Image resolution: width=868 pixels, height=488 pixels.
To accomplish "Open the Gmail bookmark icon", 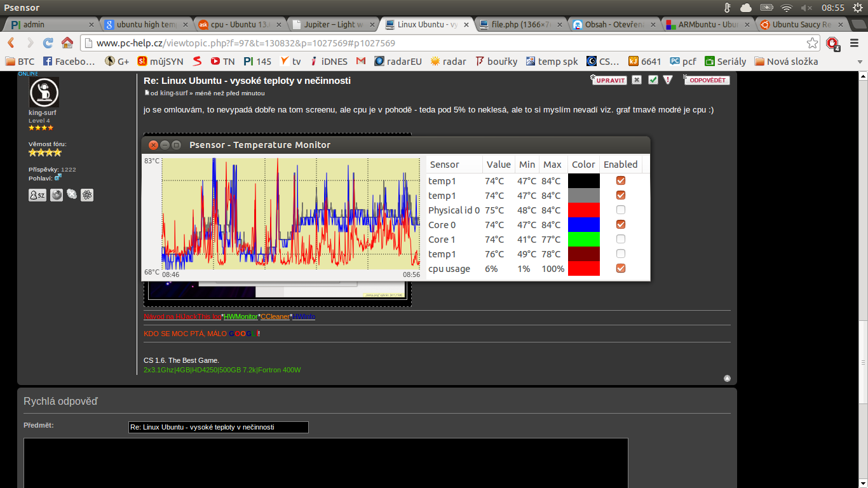I will click(361, 62).
